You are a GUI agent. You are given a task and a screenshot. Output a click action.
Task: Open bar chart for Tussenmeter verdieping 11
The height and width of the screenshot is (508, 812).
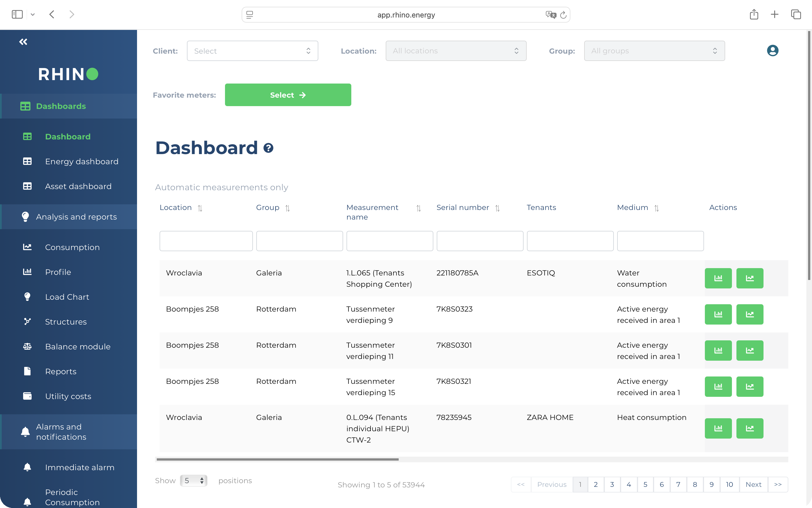point(718,351)
